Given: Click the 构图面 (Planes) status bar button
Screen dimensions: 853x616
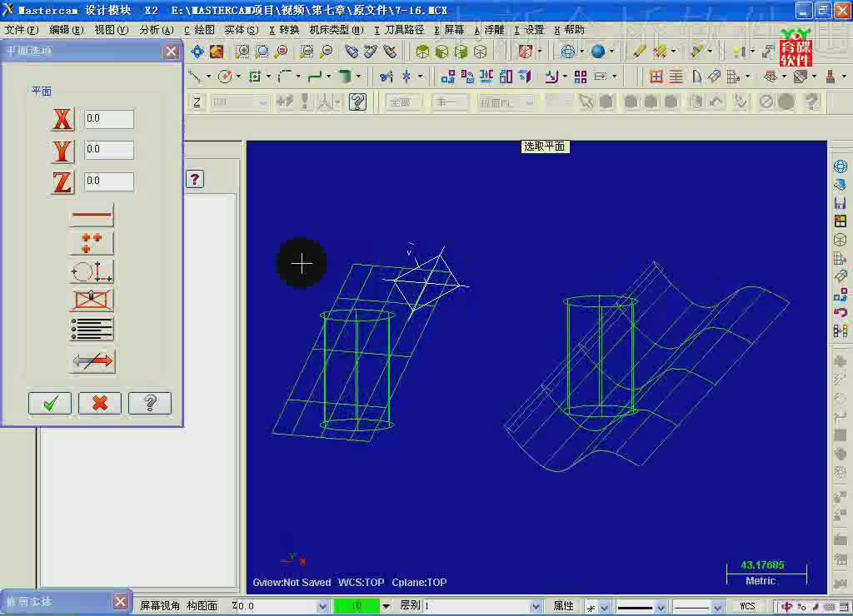Looking at the screenshot, I should (x=202, y=606).
